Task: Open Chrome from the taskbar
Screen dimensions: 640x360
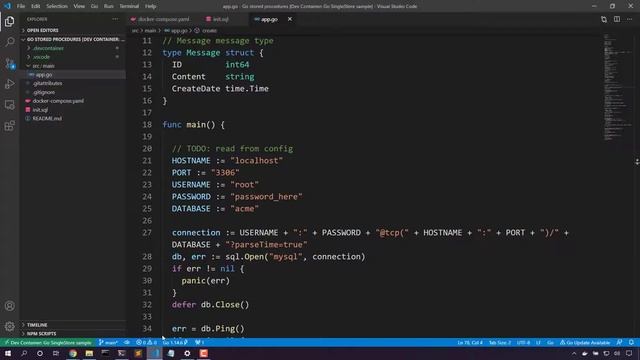Action: [x=73, y=353]
